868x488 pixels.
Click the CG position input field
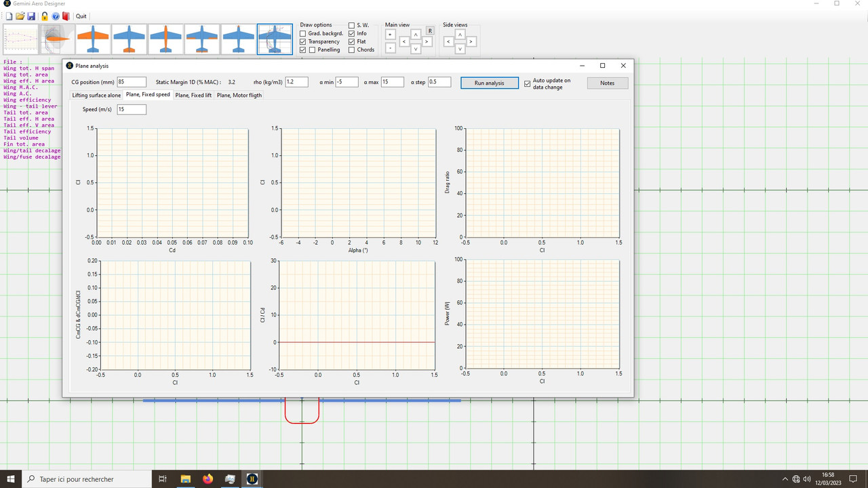pyautogui.click(x=132, y=82)
